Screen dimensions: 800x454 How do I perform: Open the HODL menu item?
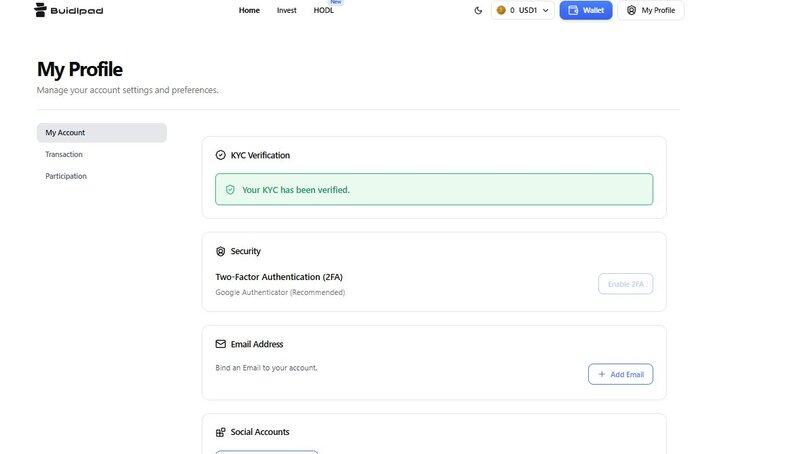tap(324, 10)
